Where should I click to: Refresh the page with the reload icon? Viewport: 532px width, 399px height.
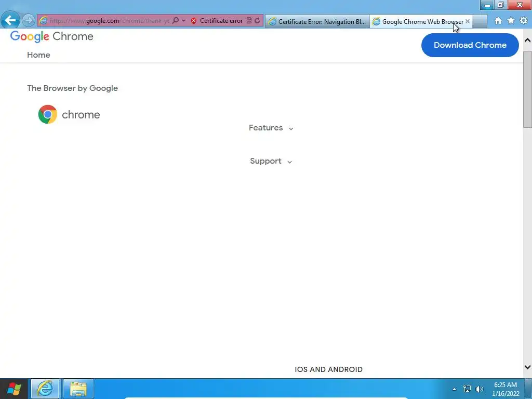point(257,20)
